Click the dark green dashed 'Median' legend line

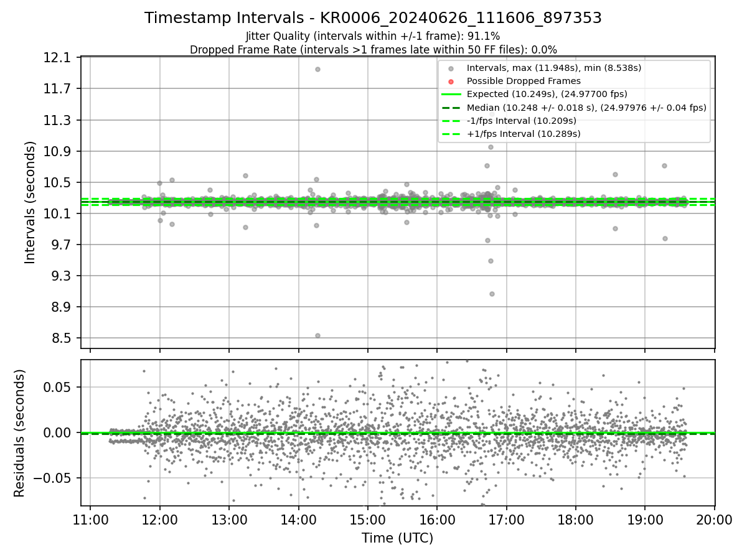point(451,107)
